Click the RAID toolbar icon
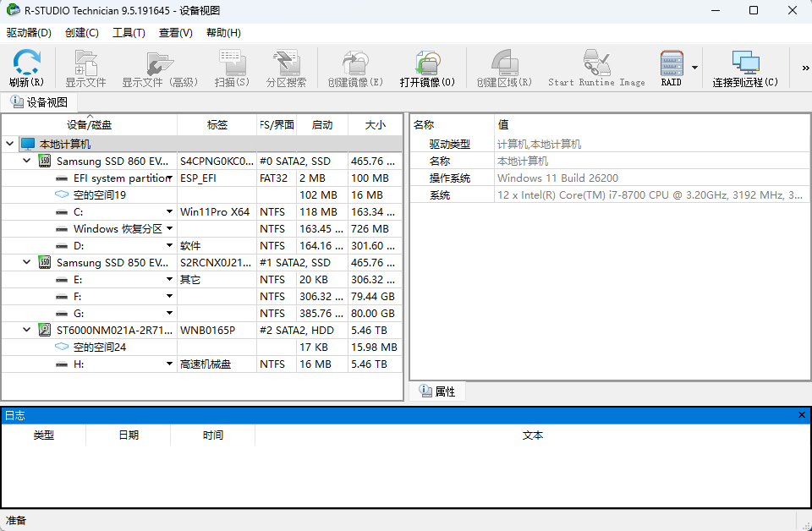Screen dimensions: 812x531 [671, 68]
